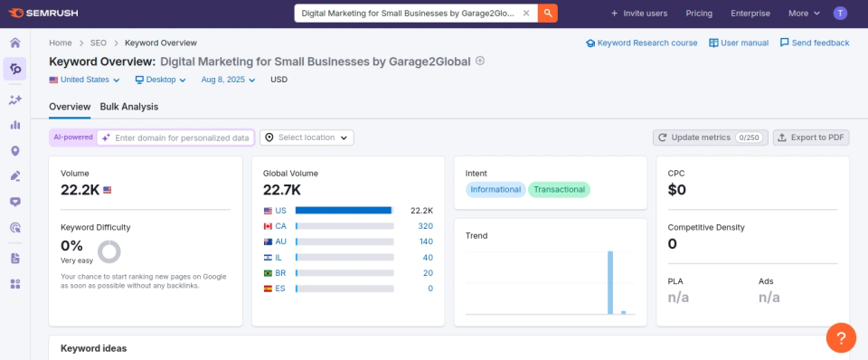The image size is (868, 360).
Task: Click the location pin icon in Select location
Action: click(269, 137)
